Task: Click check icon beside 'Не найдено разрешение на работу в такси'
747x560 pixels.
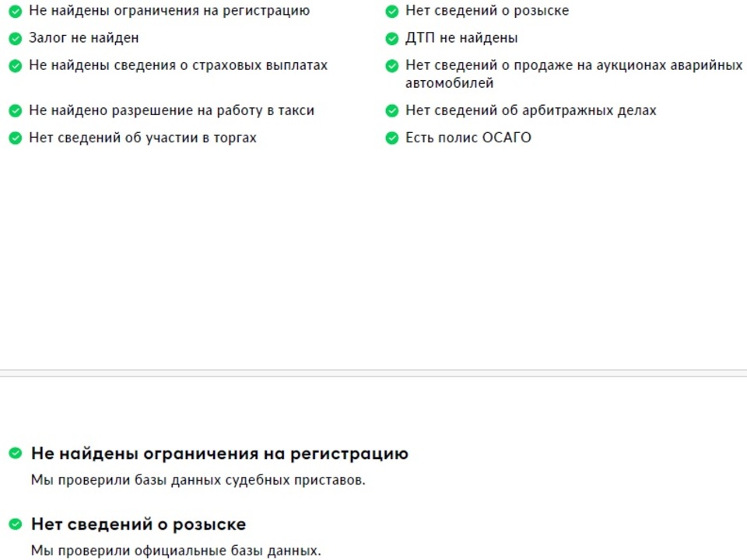Action: (x=15, y=111)
